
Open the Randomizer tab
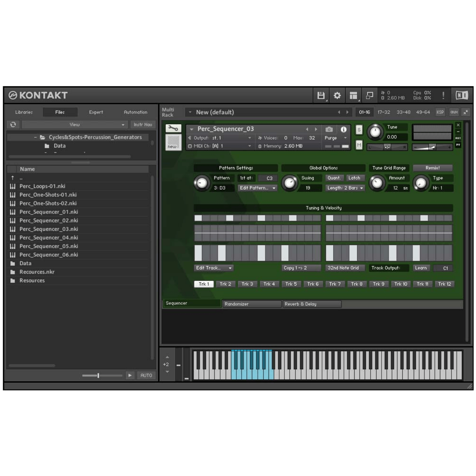[x=252, y=304]
